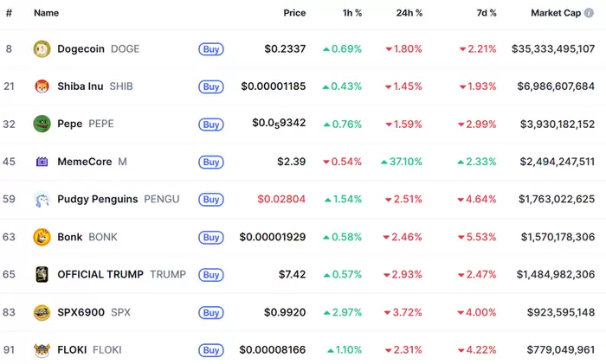Click the FLOKI coin logo icon
Image resolution: width=606 pixels, height=364 pixels.
[x=42, y=349]
